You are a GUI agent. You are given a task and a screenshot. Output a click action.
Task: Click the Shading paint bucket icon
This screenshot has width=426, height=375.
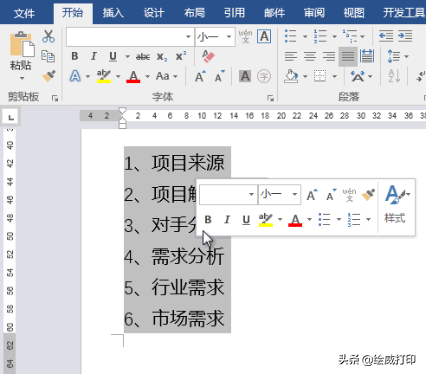point(291,76)
